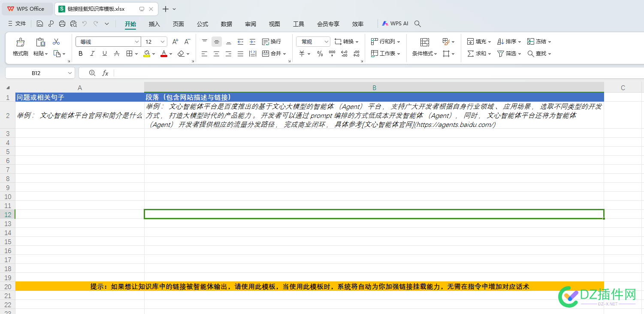This screenshot has height=314, width=644.
Task: Open the font name dropdown 等线
Action: pos(137,42)
